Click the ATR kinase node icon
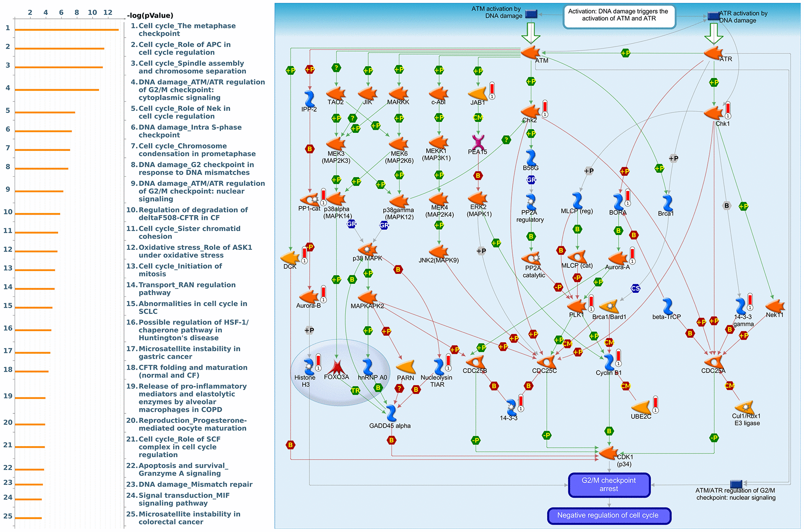 [x=714, y=53]
